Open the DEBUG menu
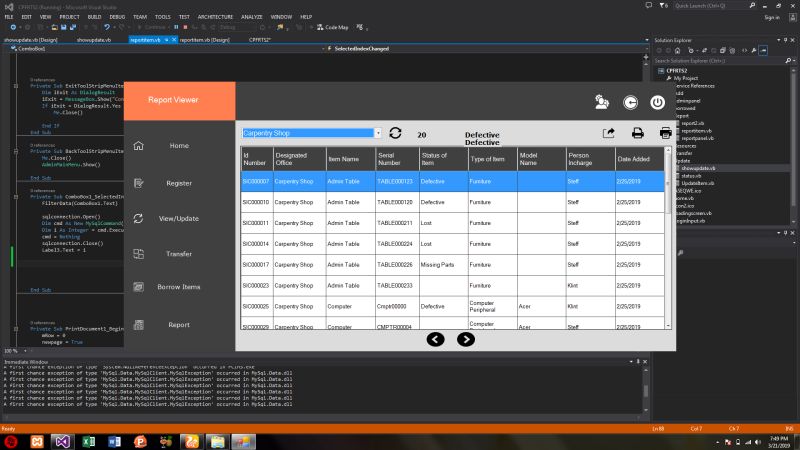800x450 pixels. (x=117, y=17)
